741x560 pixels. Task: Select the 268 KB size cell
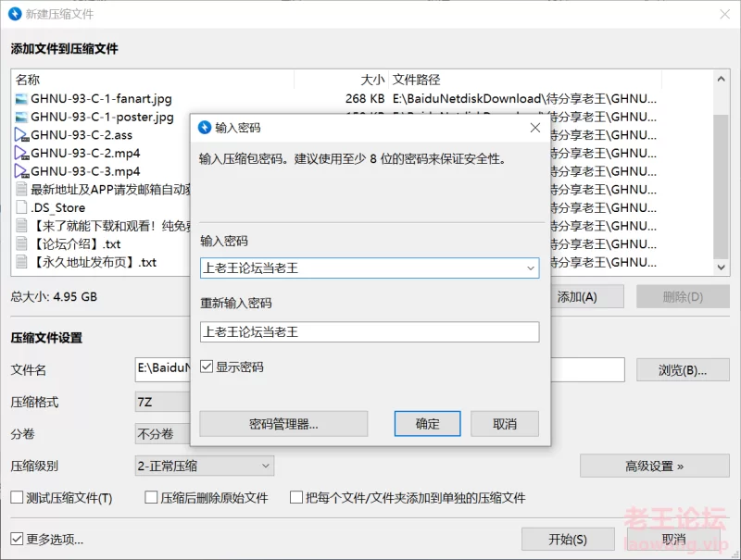pyautogui.click(x=365, y=99)
